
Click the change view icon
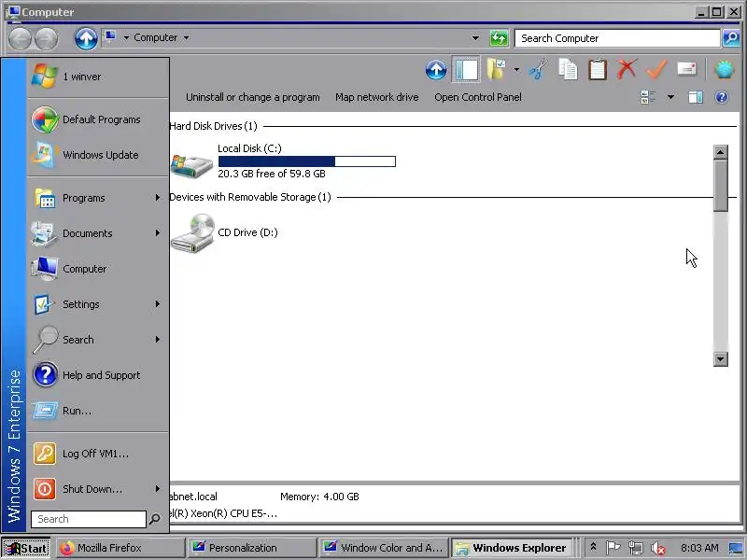(648, 97)
